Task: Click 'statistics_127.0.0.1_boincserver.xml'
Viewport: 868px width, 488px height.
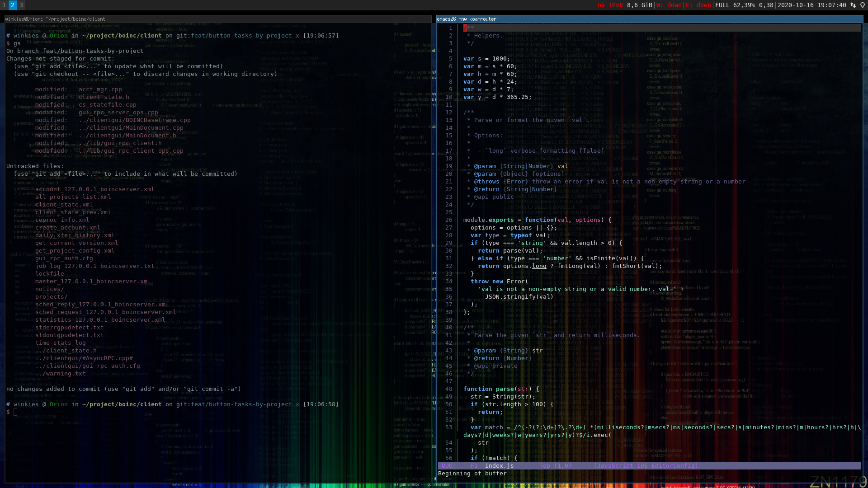Action: click(x=100, y=320)
